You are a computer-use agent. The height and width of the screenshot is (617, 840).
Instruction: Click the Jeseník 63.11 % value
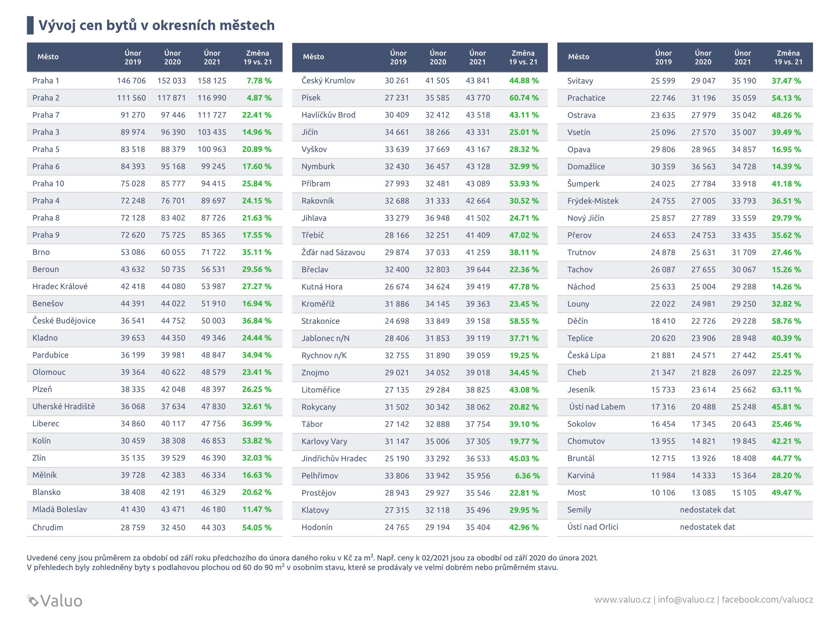click(x=786, y=390)
